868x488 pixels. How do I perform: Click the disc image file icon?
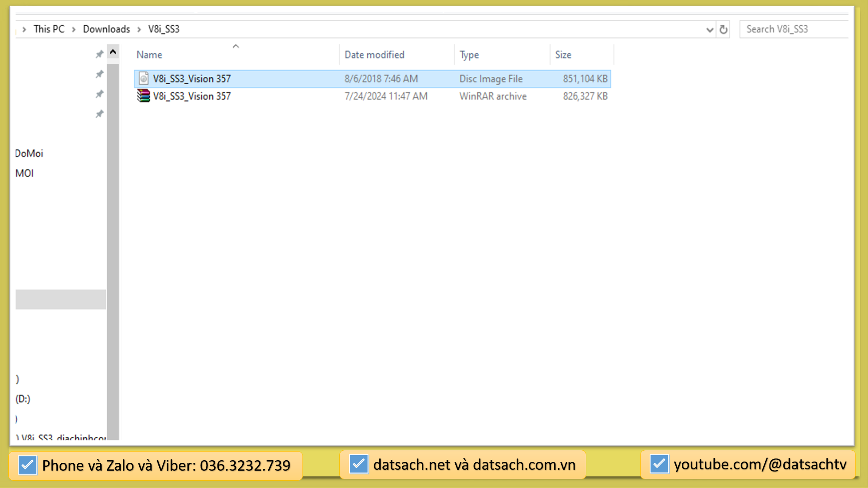pyautogui.click(x=144, y=79)
